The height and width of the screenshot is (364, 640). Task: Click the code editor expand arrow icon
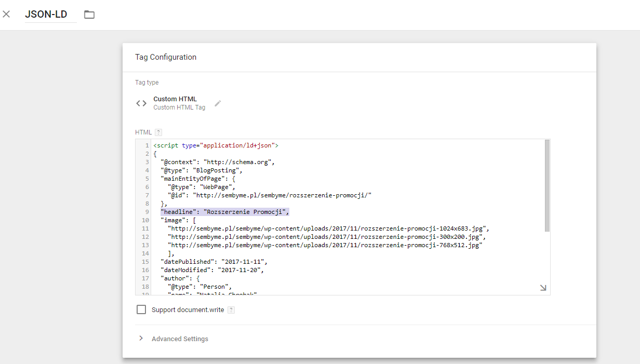[x=543, y=288]
